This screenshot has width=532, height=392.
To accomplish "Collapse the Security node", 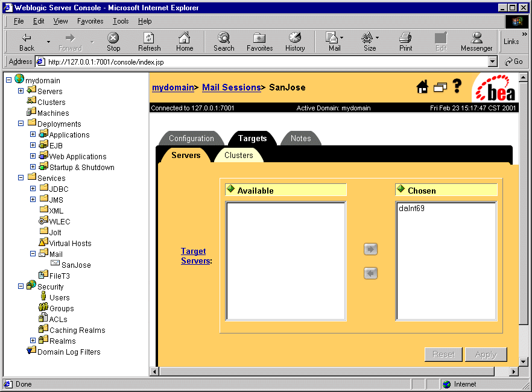I will click(21, 286).
